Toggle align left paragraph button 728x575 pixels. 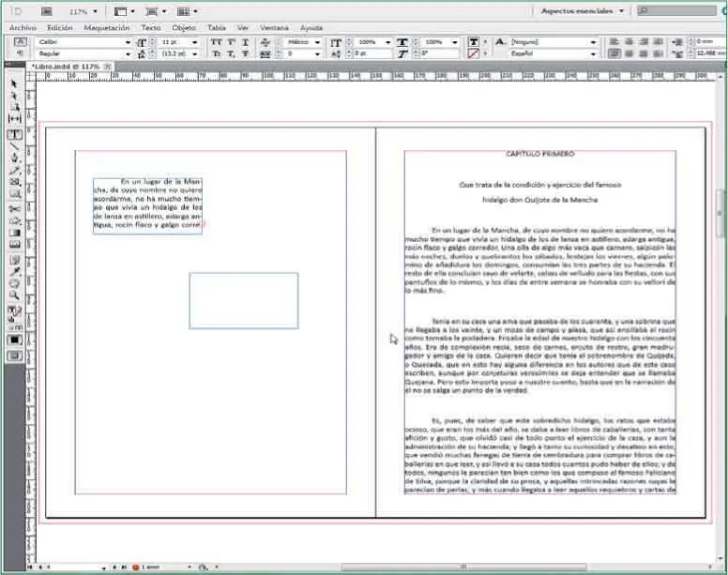tap(614, 42)
